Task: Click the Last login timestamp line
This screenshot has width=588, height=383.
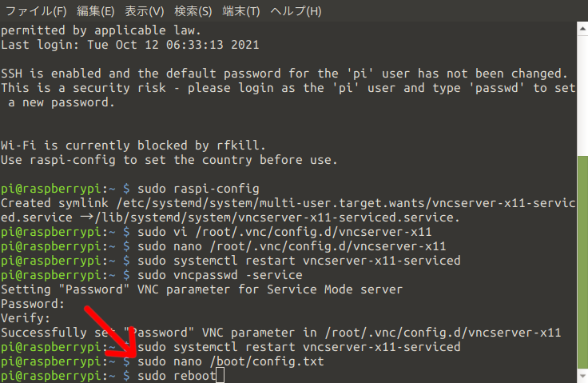Action: pyautogui.click(x=130, y=45)
